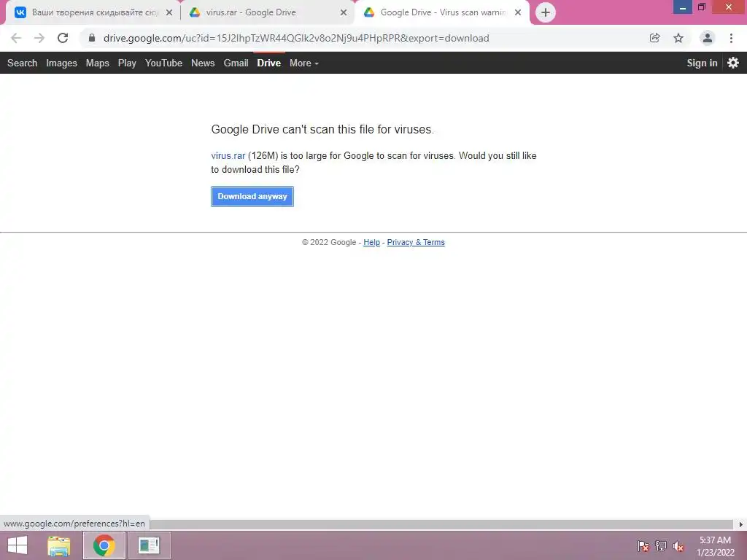747x560 pixels.
Task: Close the Virus scan warning tab
Action: click(518, 12)
